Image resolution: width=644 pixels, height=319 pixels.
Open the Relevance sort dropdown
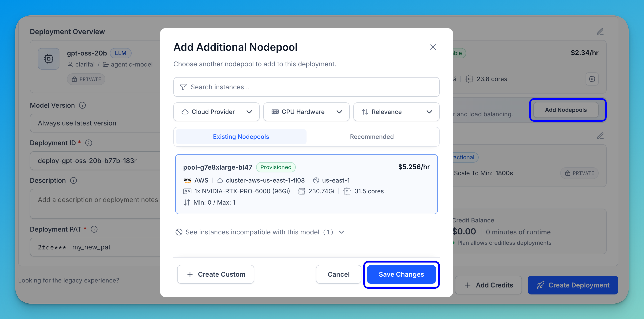coord(396,112)
